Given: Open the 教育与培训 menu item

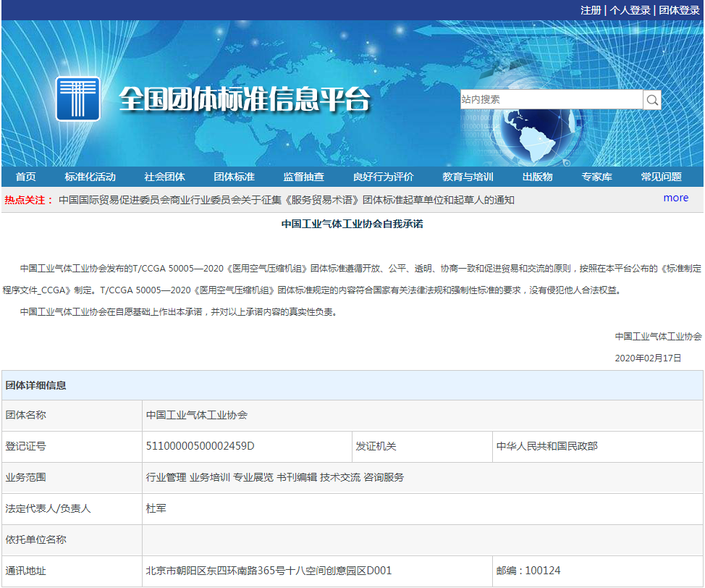Looking at the screenshot, I should 468,177.
